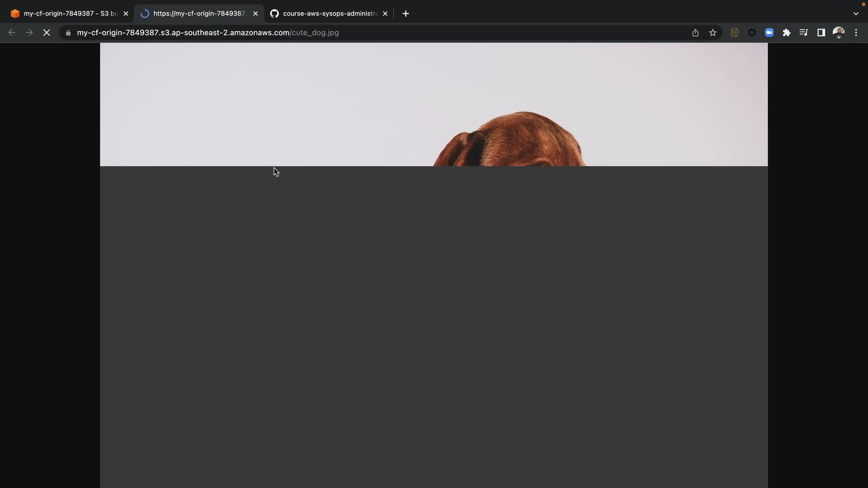Click the address bar URL
Viewport: 868px width, 488px height.
pyautogui.click(x=208, y=33)
